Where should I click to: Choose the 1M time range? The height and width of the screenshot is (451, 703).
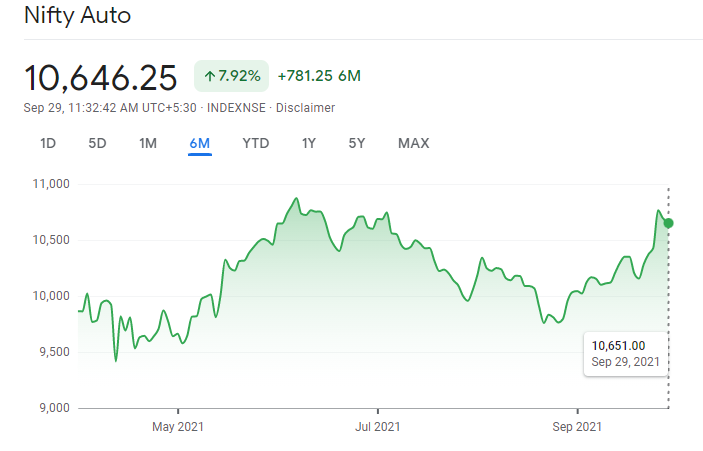(x=148, y=143)
